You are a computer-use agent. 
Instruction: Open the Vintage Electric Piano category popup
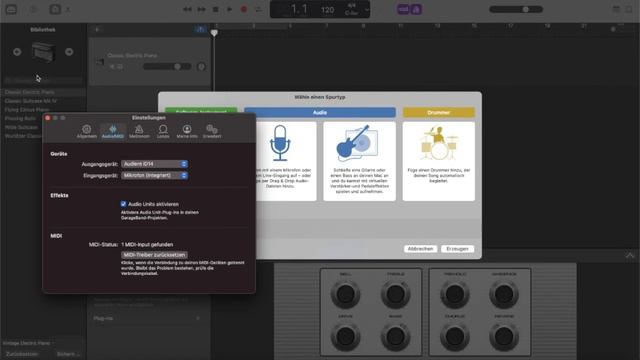29,343
